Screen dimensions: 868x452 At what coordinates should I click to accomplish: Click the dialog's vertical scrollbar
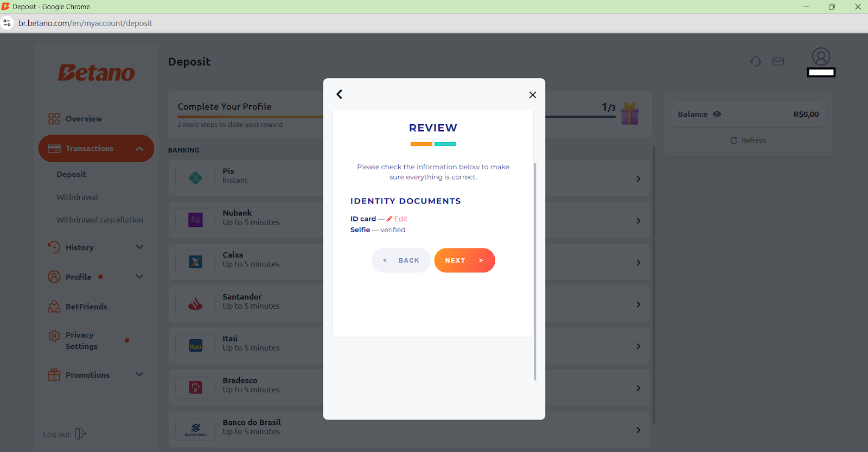click(x=535, y=271)
